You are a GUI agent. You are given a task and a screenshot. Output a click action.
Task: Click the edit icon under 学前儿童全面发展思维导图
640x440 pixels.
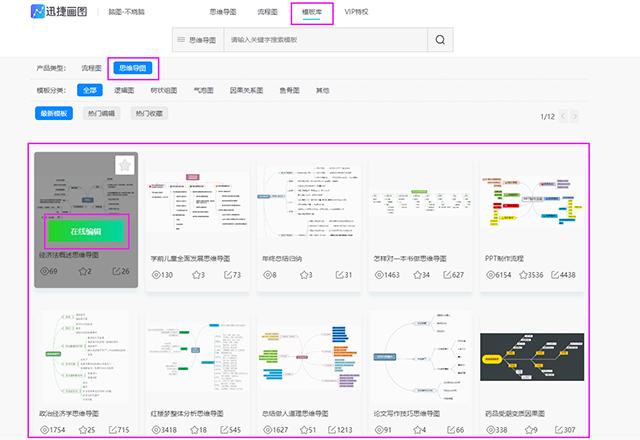click(x=228, y=275)
